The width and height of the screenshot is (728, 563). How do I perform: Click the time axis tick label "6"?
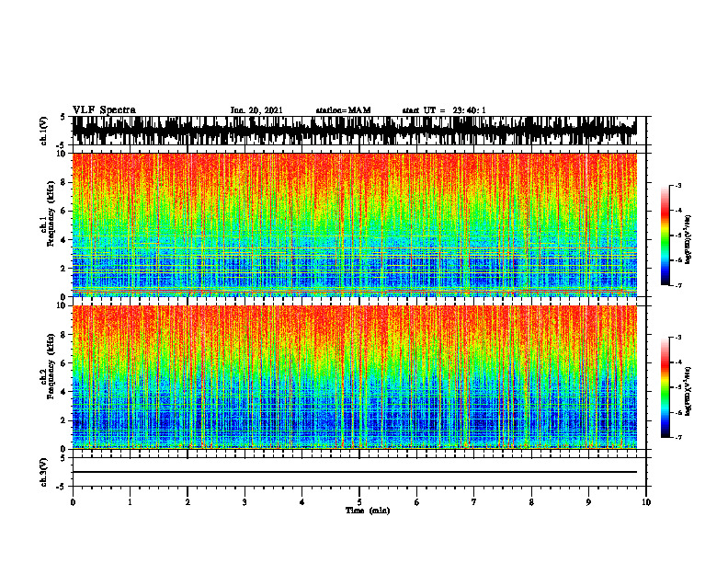click(x=417, y=502)
